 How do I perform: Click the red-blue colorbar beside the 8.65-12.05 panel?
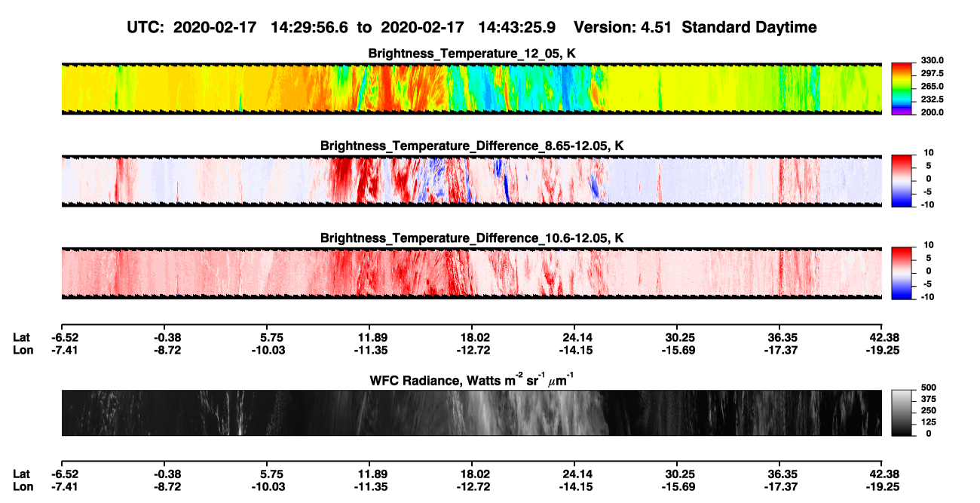901,181
